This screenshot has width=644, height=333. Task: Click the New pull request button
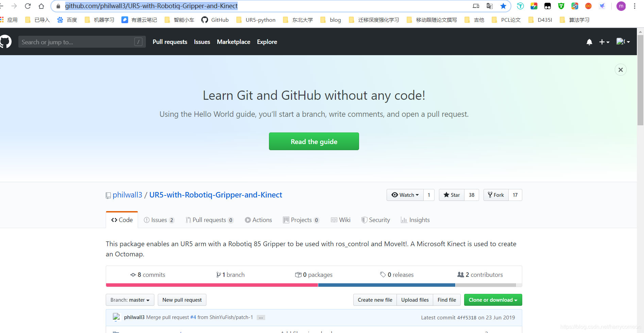(x=182, y=300)
